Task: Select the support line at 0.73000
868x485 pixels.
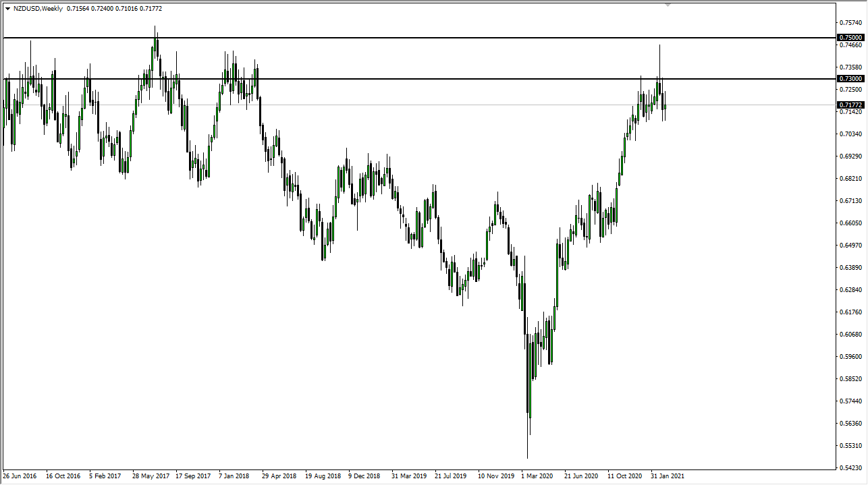Action: (405, 79)
